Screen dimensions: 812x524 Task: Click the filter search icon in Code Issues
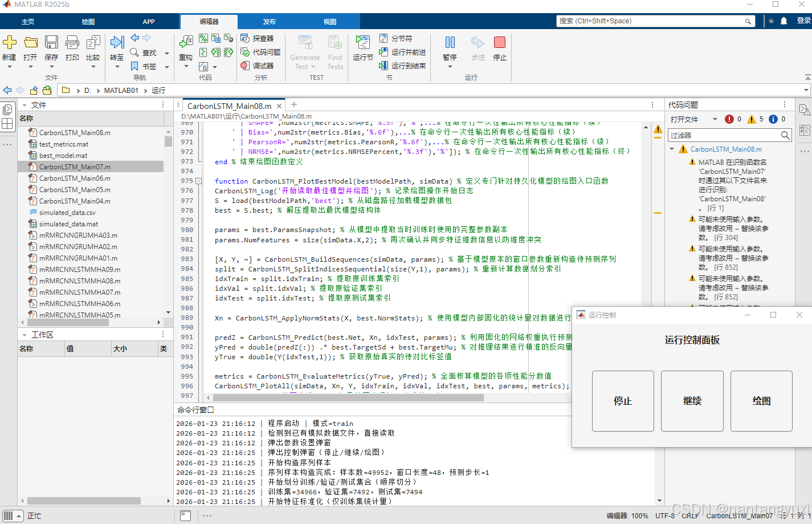(x=785, y=135)
